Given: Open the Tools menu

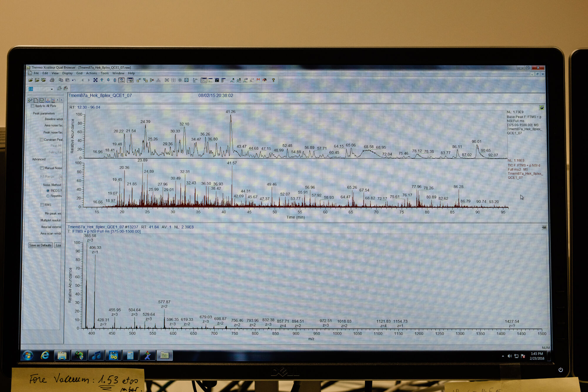Looking at the screenshot, I should click(105, 73).
